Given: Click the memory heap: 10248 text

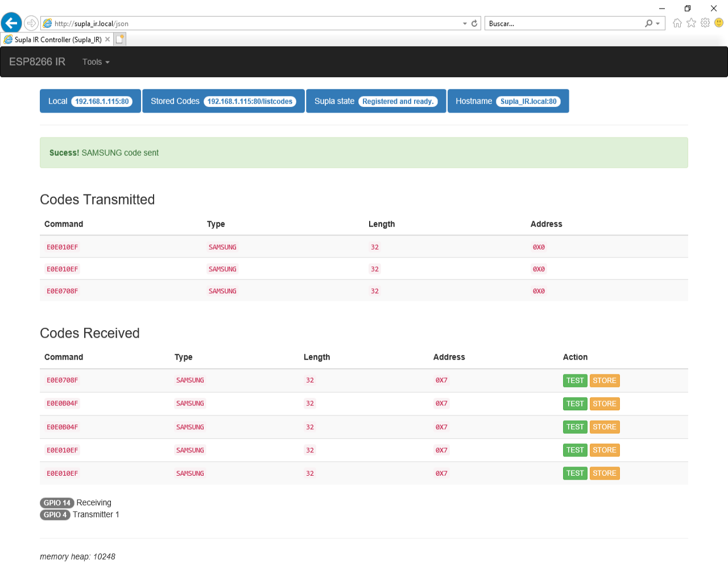Looking at the screenshot, I should [x=77, y=557].
